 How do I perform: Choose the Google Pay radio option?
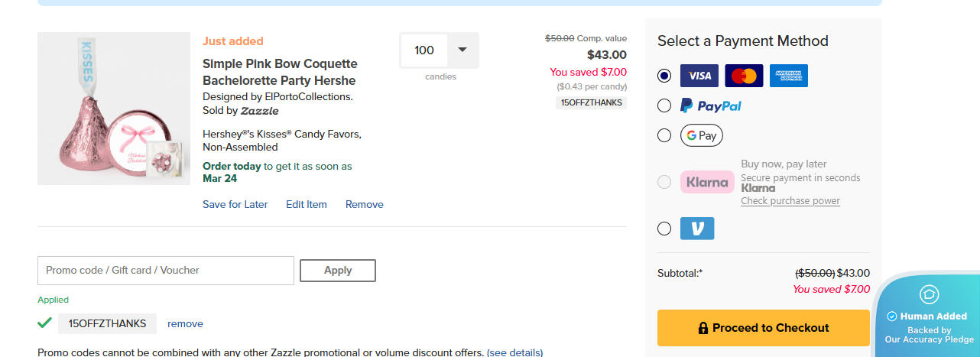(x=664, y=135)
